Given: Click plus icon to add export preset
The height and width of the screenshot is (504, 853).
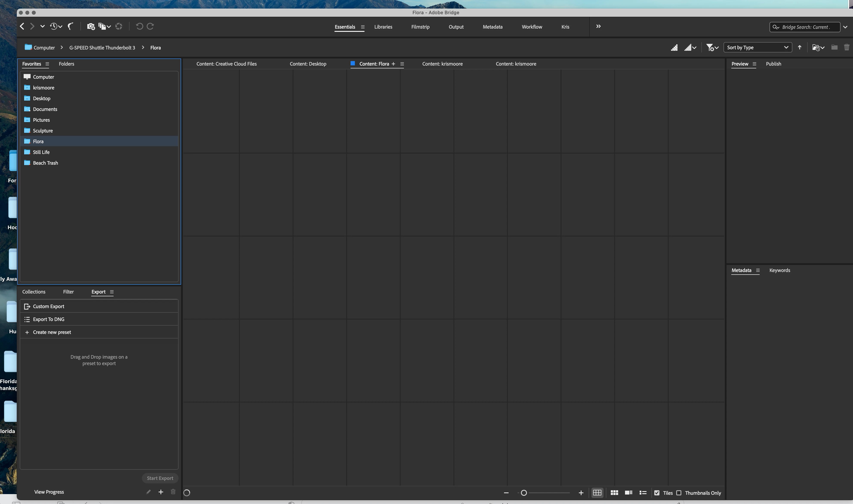Looking at the screenshot, I should tap(161, 492).
